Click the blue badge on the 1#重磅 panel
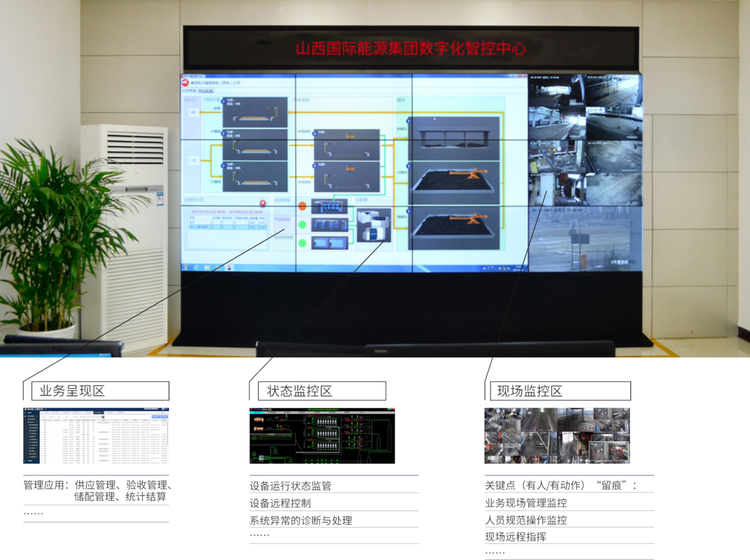The width and height of the screenshot is (750, 560). click(223, 133)
